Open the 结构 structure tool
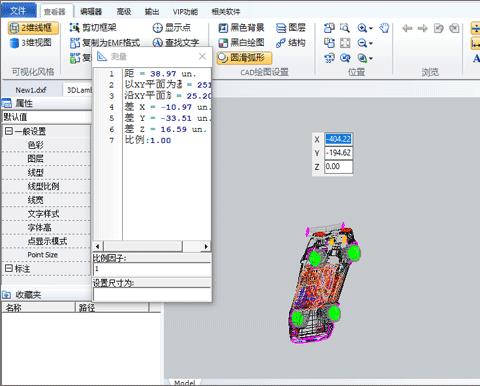This screenshot has width=480, height=386. pos(291,43)
